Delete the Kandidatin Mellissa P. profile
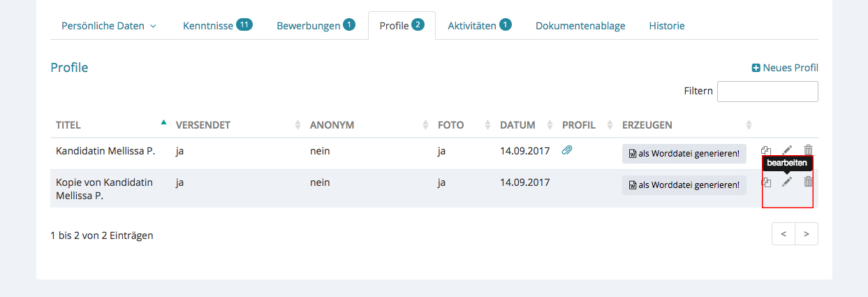This screenshot has height=297, width=868. point(808,150)
